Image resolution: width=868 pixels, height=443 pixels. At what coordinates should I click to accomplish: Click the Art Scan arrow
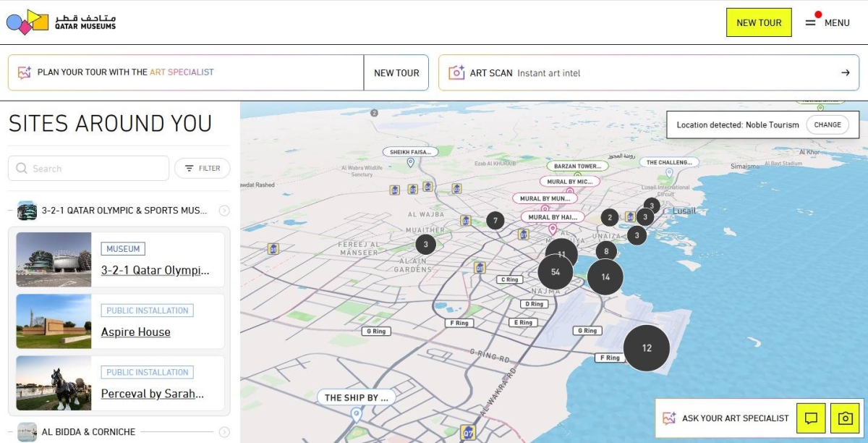point(845,72)
